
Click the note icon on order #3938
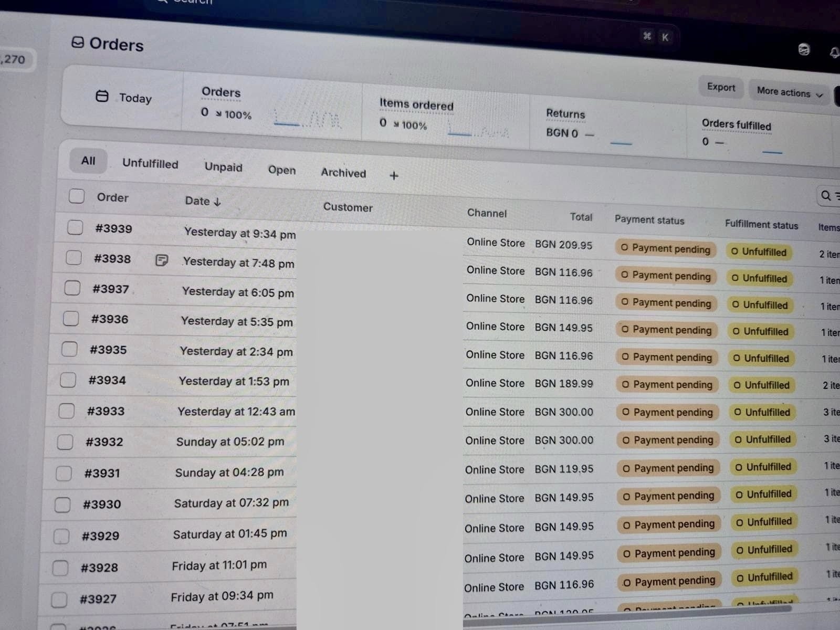tap(162, 260)
